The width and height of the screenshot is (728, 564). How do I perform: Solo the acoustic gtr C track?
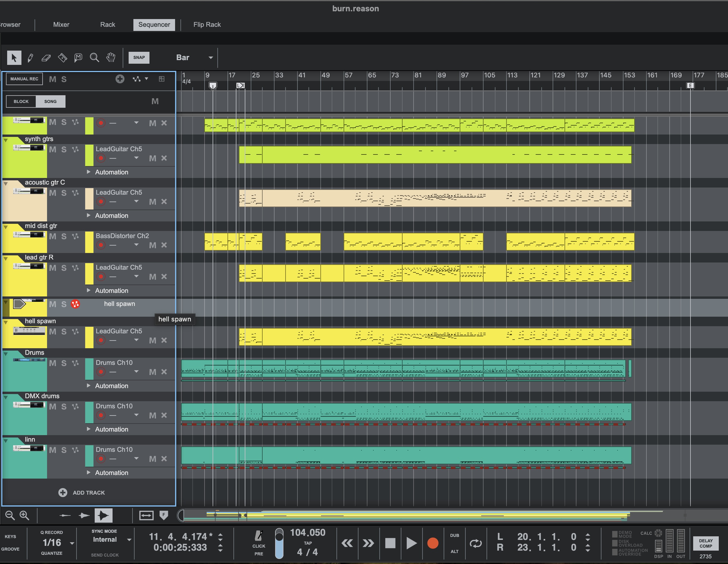pyautogui.click(x=64, y=193)
